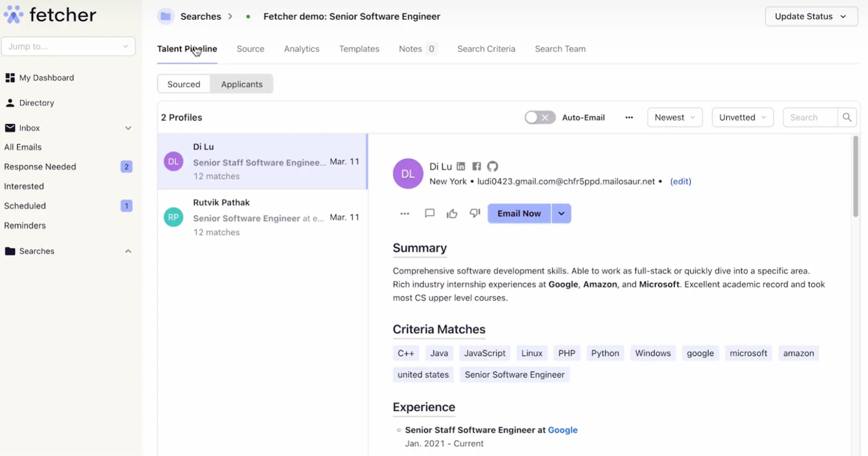Open the Newest sort dropdown
Image resolution: width=868 pixels, height=456 pixels.
click(675, 117)
